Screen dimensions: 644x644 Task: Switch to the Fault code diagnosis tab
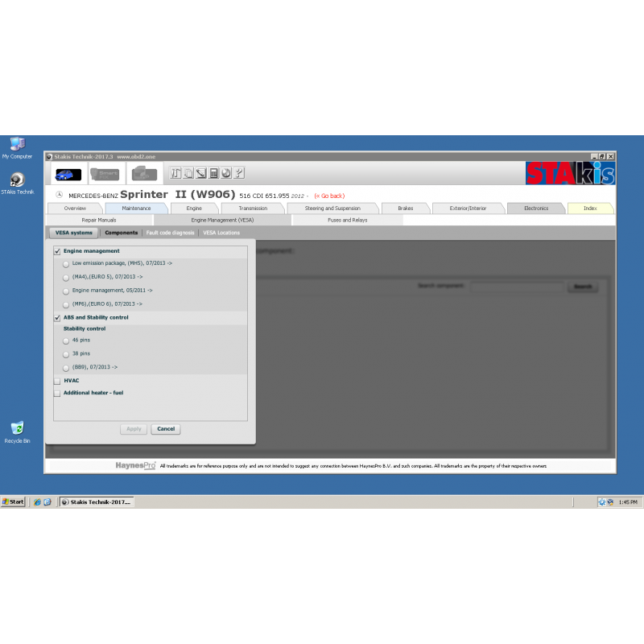(170, 233)
